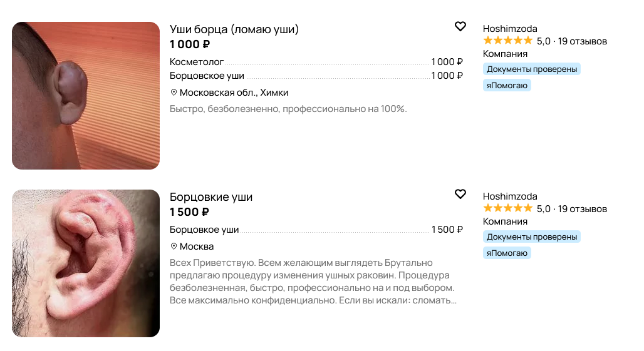This screenshot has width=644, height=351.
Task: Select 'Косметолог' service row priced 1 000 ₽
Action: point(197,61)
